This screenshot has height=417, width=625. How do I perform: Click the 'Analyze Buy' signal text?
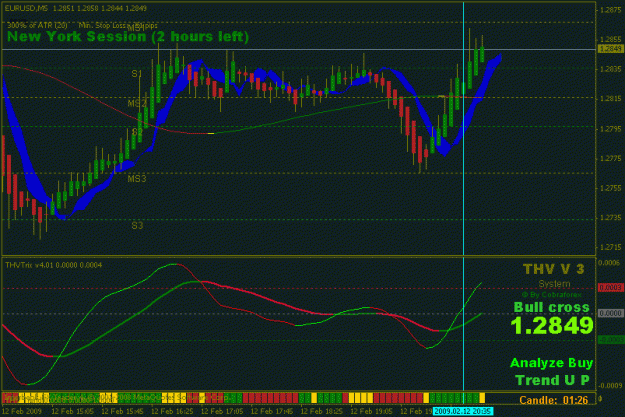point(551,363)
